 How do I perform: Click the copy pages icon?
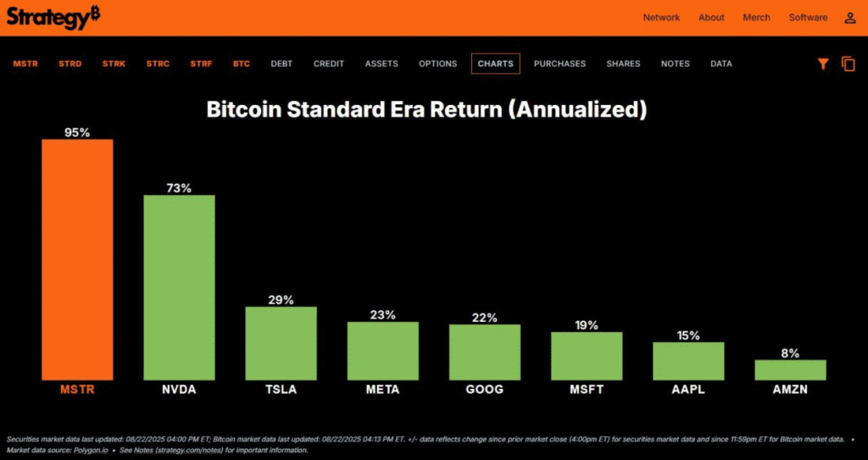(x=849, y=64)
